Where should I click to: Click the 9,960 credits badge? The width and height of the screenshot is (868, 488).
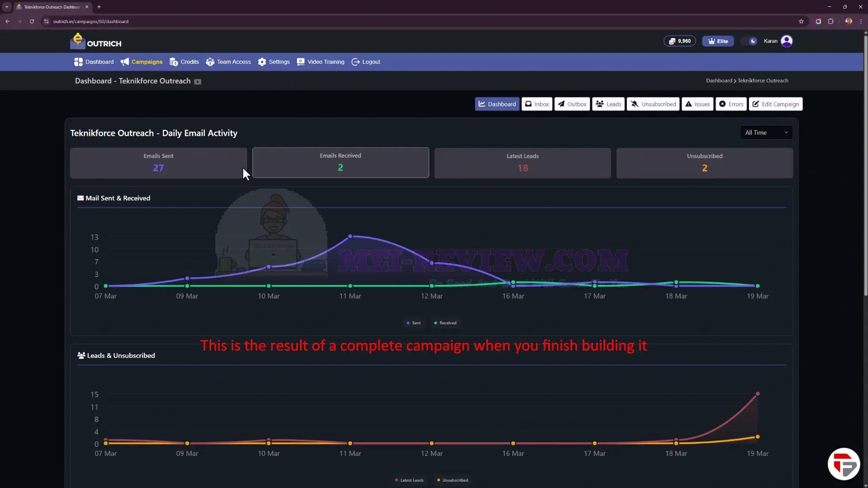coord(679,41)
